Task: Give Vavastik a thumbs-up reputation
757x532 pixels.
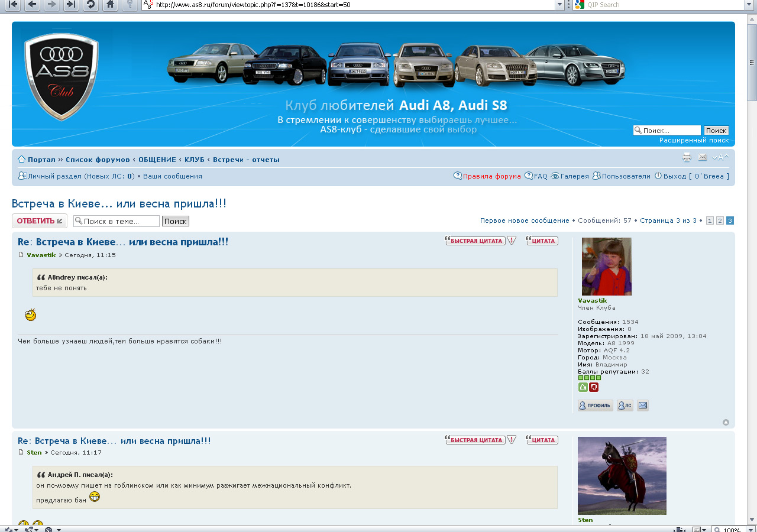Action: pos(583,387)
